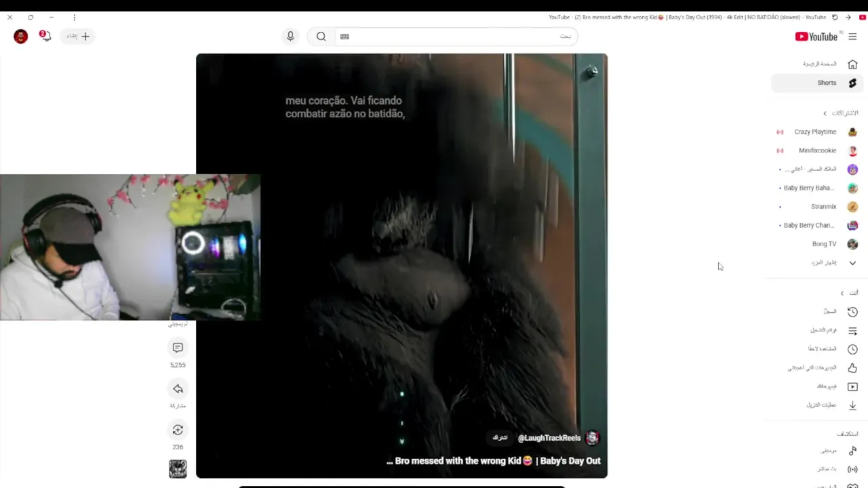Open the Crazy Playtime channel

pos(816,132)
